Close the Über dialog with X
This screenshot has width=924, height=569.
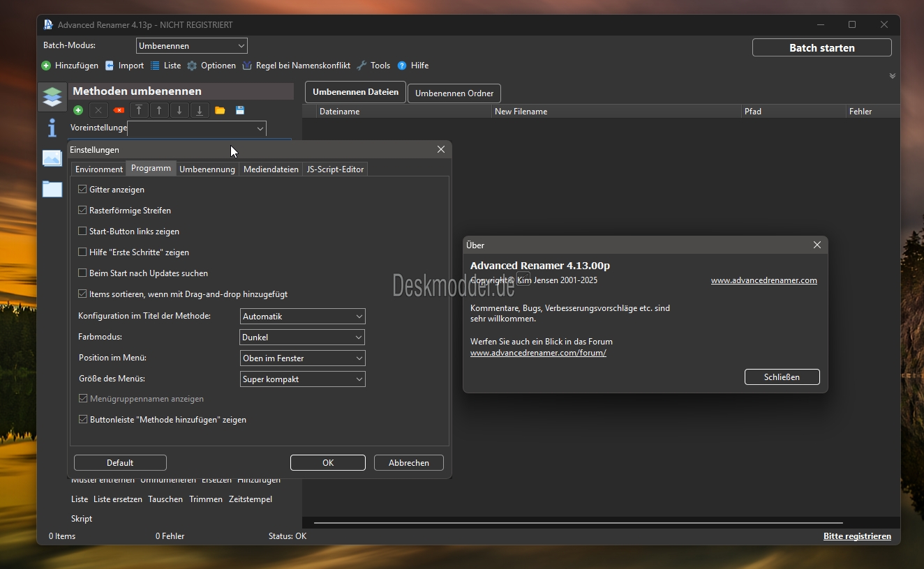click(x=817, y=245)
